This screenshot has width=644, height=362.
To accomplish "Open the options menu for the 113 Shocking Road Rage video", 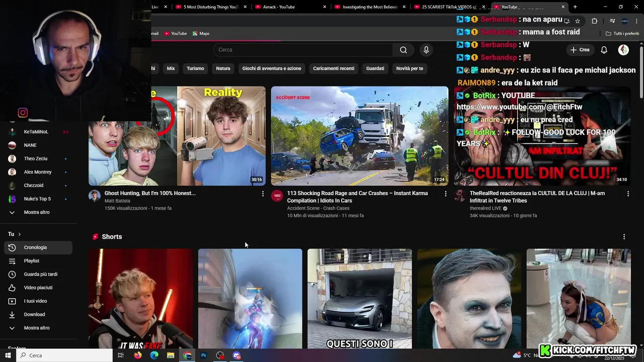I will coord(445,194).
